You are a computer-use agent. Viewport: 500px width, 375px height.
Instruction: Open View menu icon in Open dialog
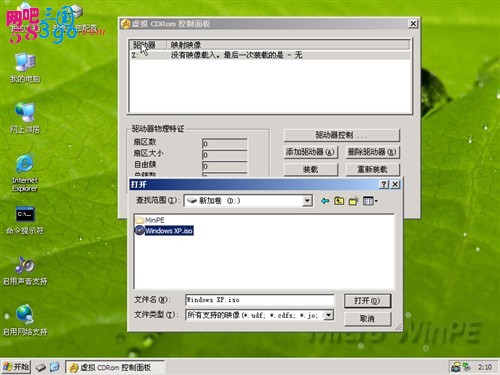370,201
